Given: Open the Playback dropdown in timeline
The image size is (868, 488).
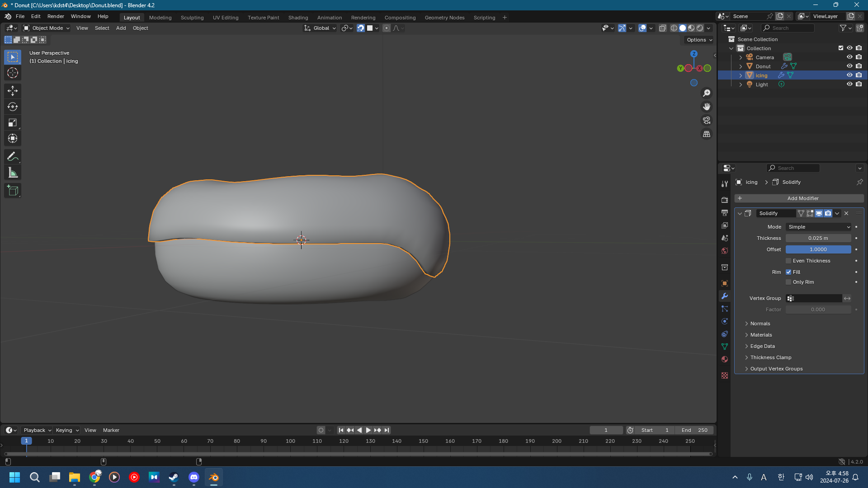Looking at the screenshot, I should (x=37, y=430).
